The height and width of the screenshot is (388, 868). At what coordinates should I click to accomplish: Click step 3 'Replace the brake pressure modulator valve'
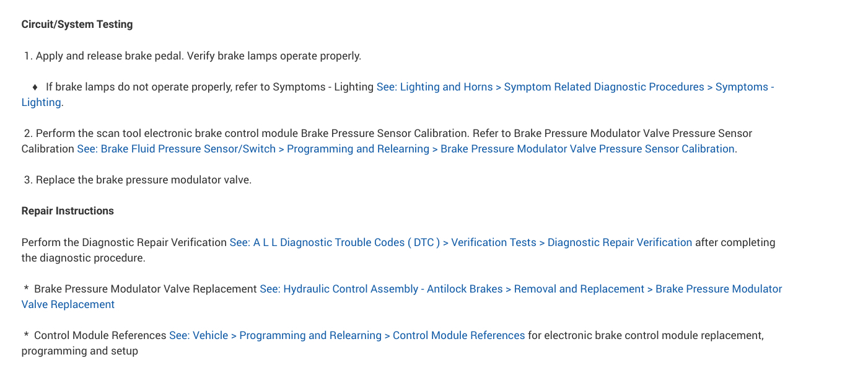[x=143, y=180]
